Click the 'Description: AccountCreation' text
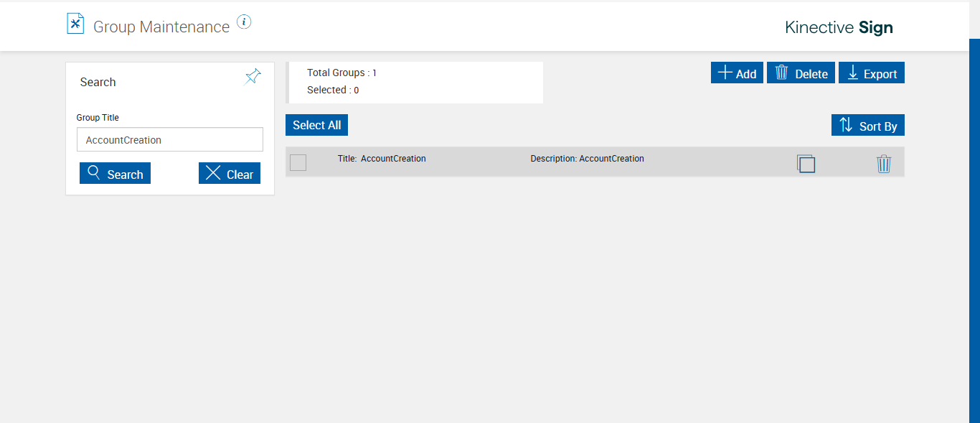Image resolution: width=980 pixels, height=423 pixels. [587, 159]
